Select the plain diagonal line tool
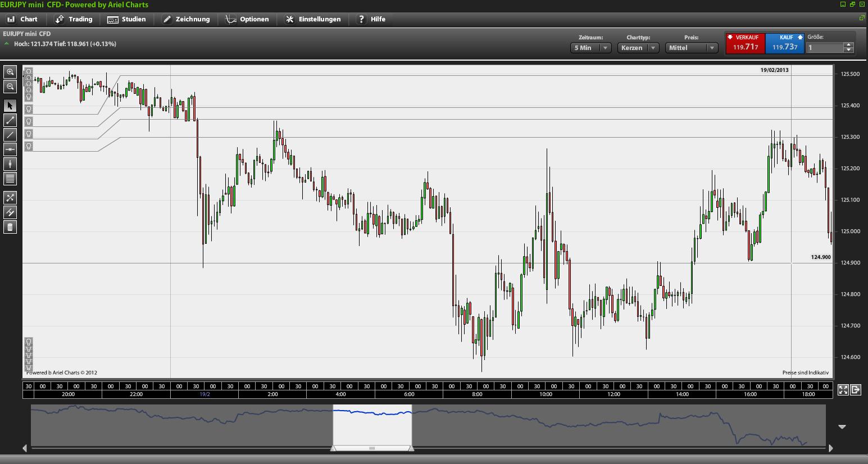The width and height of the screenshot is (868, 464). coord(10,135)
